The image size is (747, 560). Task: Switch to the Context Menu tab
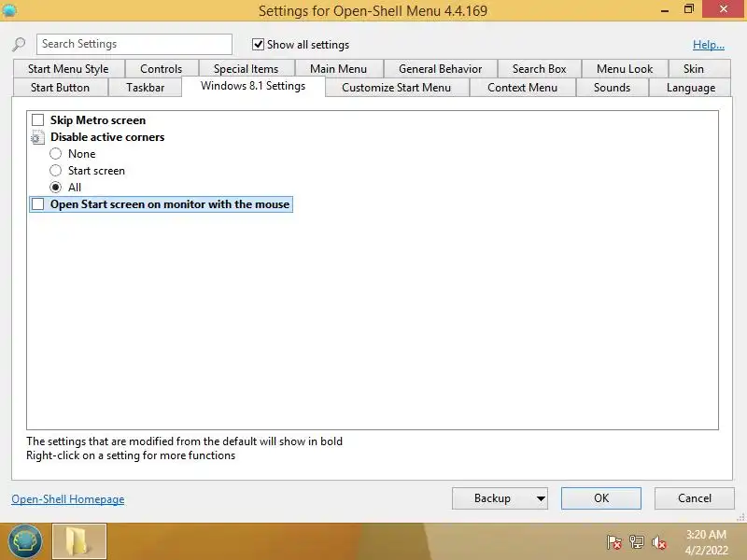[522, 88]
